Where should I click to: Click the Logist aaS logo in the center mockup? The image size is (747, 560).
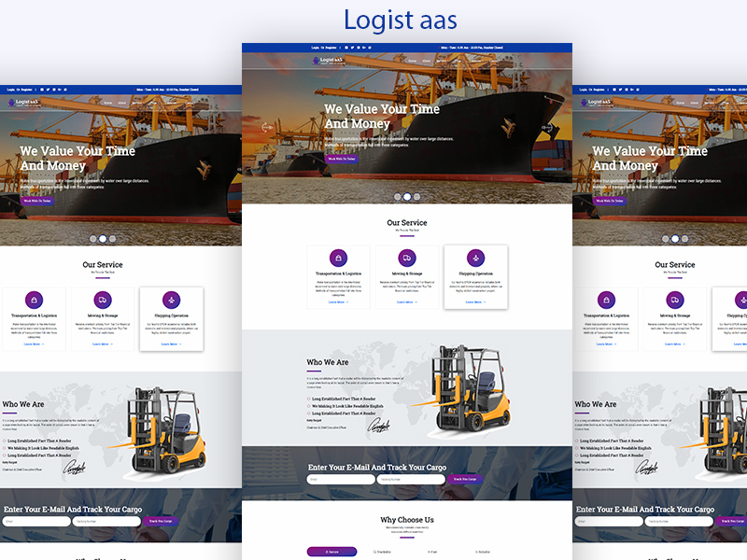pyautogui.click(x=328, y=61)
